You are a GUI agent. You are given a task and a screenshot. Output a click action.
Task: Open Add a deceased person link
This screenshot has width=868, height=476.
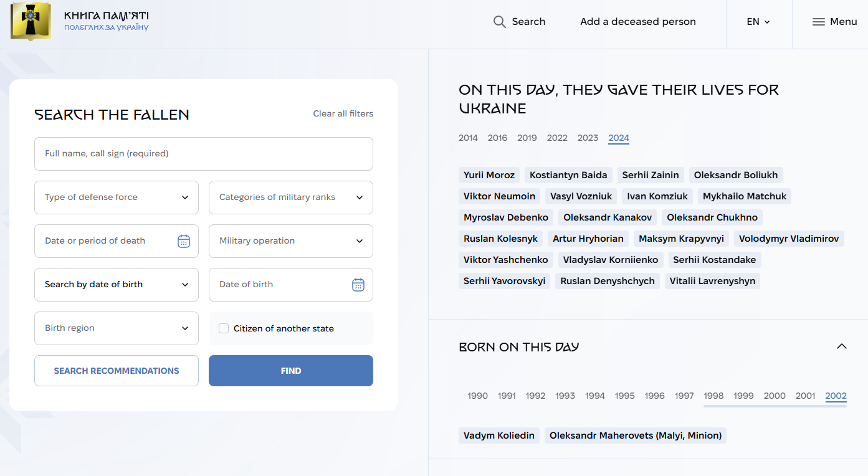tap(637, 22)
